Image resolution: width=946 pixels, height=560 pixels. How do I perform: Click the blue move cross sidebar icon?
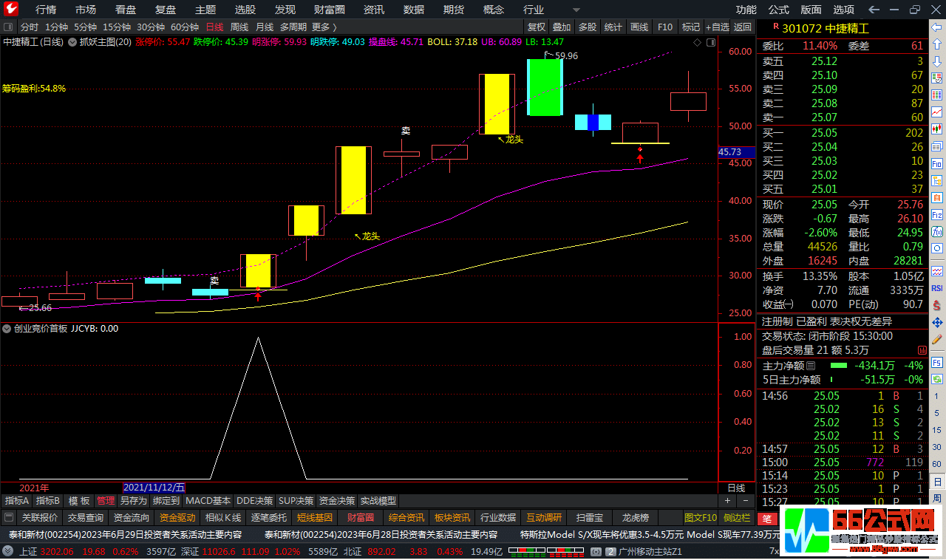pyautogui.click(x=937, y=323)
